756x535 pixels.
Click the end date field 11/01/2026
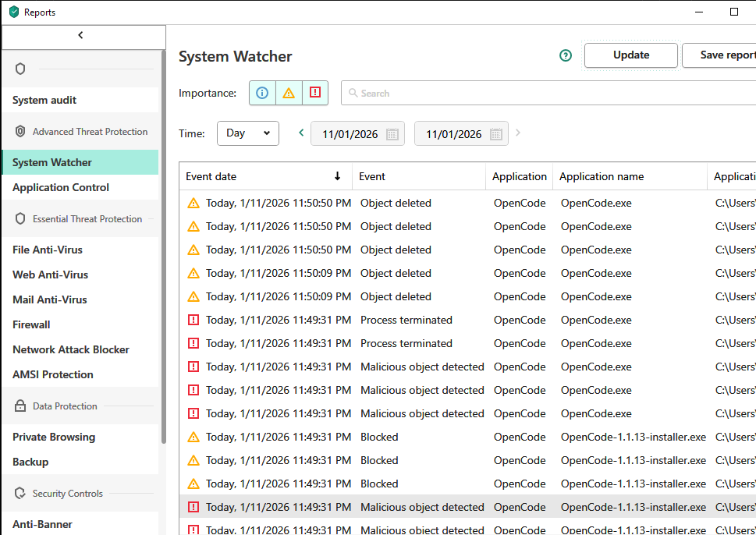coord(461,133)
